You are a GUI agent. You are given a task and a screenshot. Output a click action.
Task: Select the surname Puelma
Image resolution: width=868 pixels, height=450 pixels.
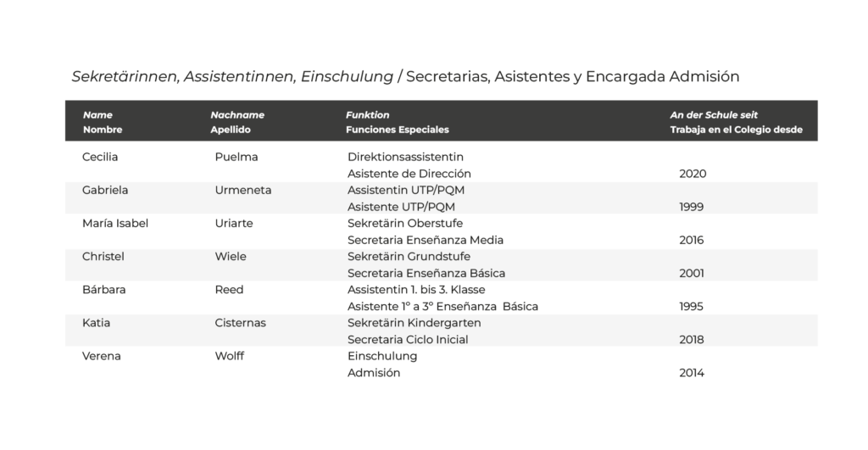pos(236,157)
